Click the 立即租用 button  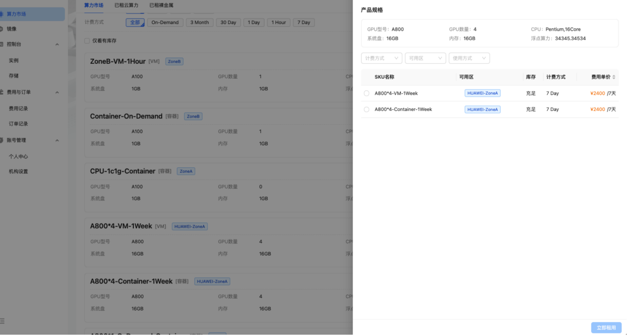tap(606, 328)
